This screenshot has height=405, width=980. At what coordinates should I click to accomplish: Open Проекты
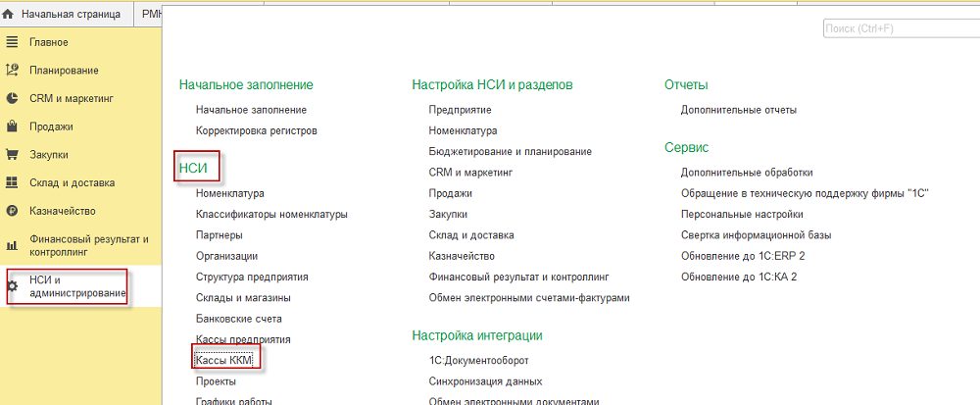click(x=216, y=381)
